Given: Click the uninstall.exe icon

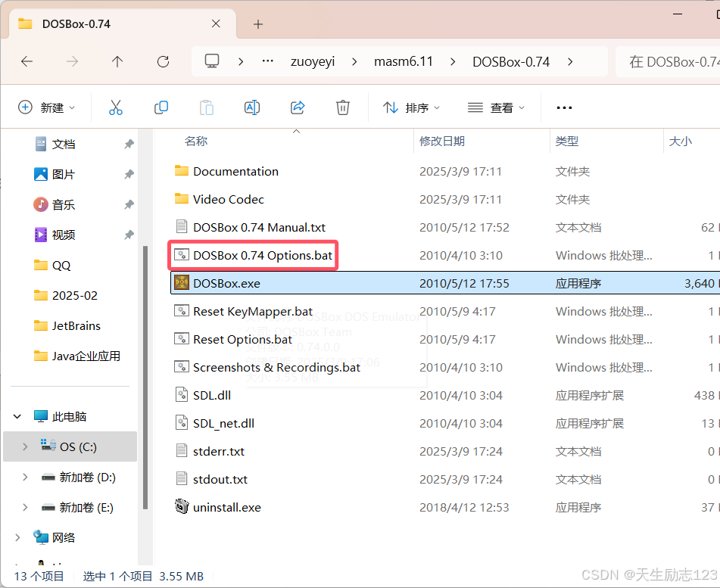Looking at the screenshot, I should [x=182, y=507].
